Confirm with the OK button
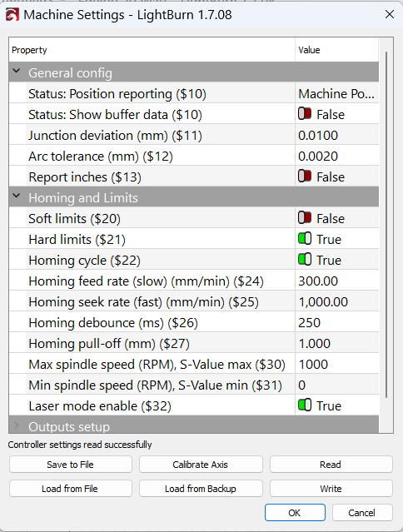This screenshot has width=403, height=532. 295,513
